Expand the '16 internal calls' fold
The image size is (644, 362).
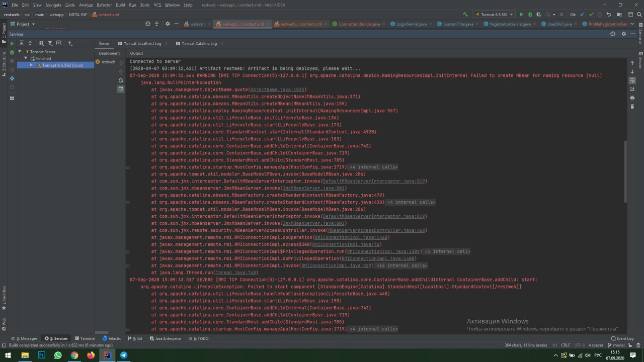tap(401, 265)
